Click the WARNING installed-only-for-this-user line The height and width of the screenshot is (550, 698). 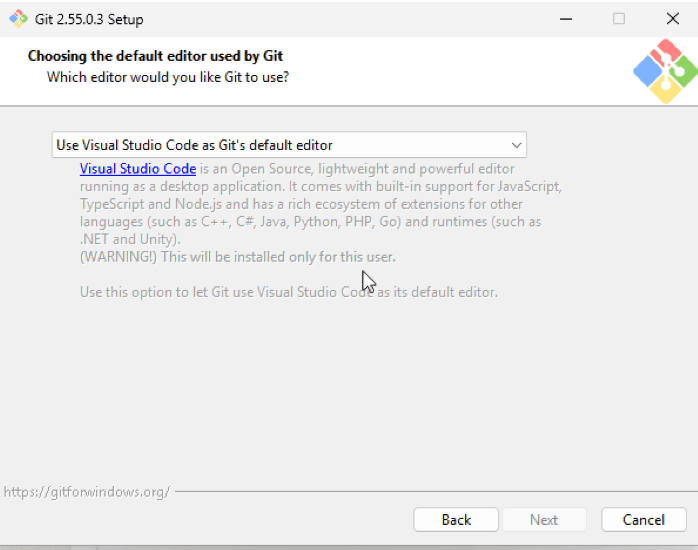click(238, 257)
